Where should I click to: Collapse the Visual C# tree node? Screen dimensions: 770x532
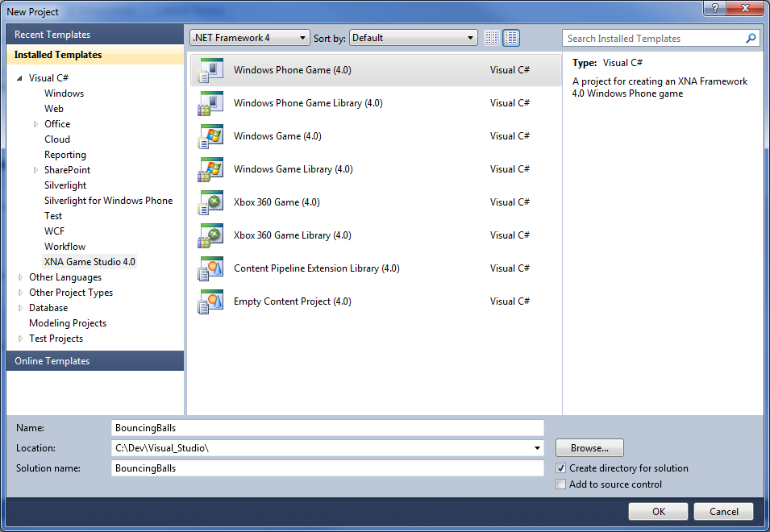19,78
